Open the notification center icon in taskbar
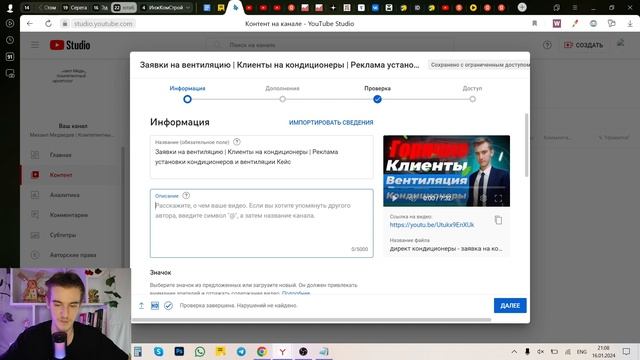 pyautogui.click(x=627, y=351)
